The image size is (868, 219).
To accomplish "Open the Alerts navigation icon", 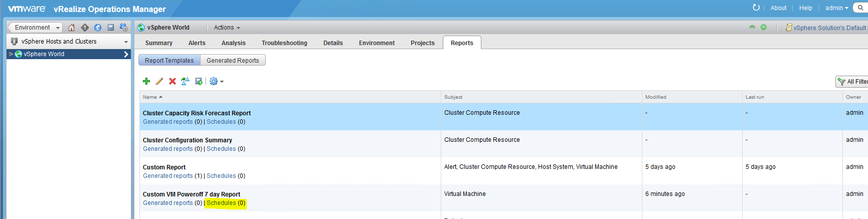I will click(85, 28).
